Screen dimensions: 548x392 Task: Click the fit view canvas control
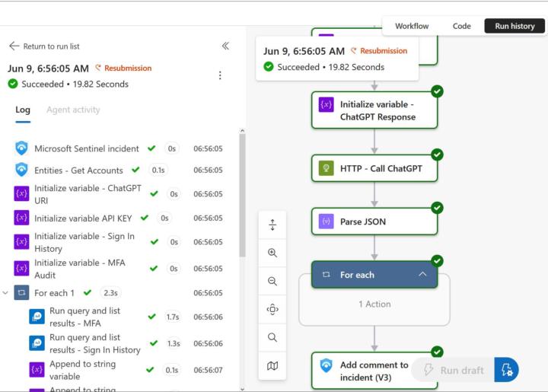(x=272, y=309)
